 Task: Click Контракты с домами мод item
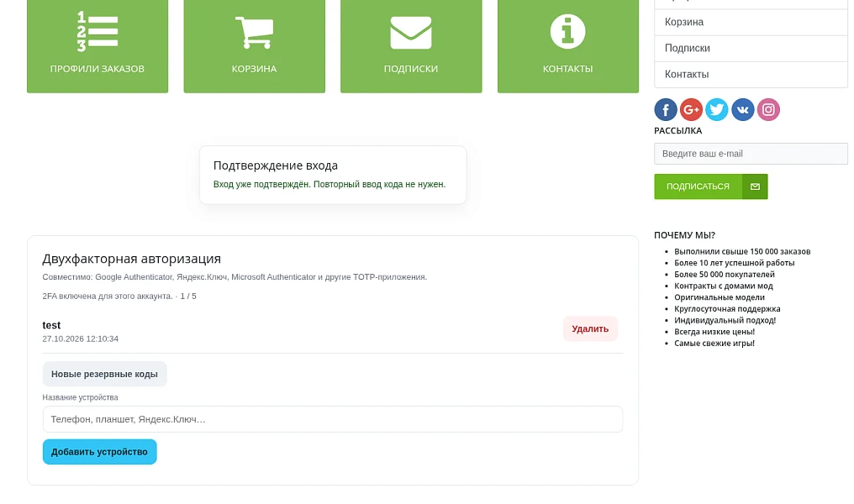[x=723, y=286]
